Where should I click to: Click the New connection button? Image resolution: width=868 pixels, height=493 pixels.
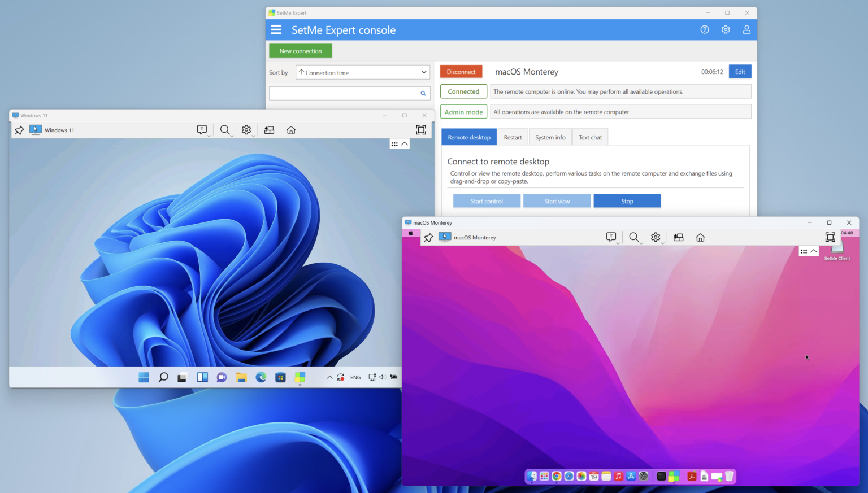[301, 51]
